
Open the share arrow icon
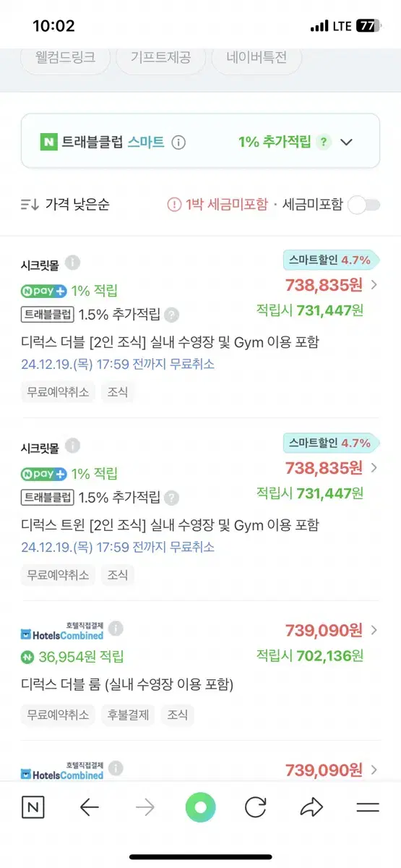(311, 807)
